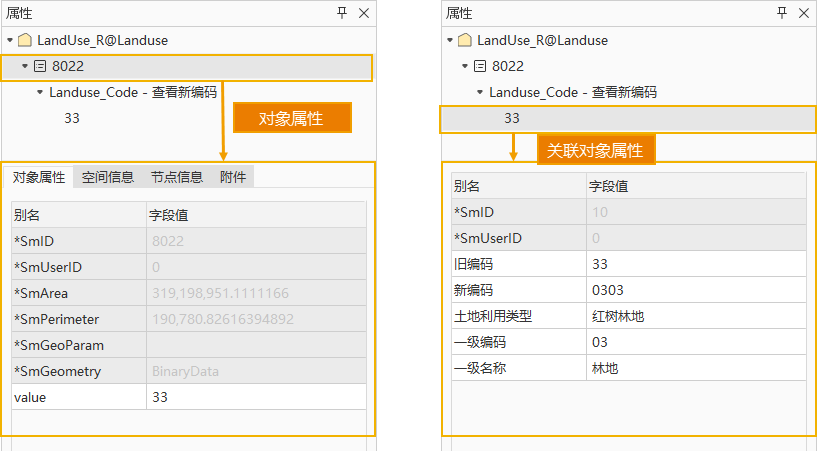Switch to the 空间信息 tab
817x451 pixels.
point(108,177)
